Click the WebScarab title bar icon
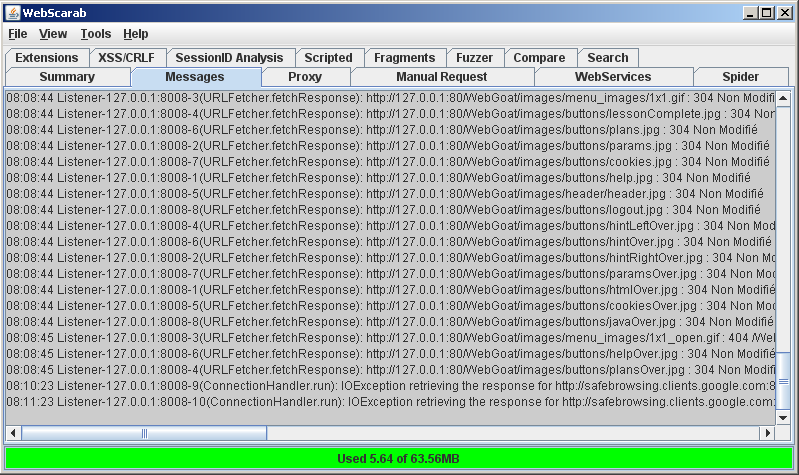 [x=12, y=12]
